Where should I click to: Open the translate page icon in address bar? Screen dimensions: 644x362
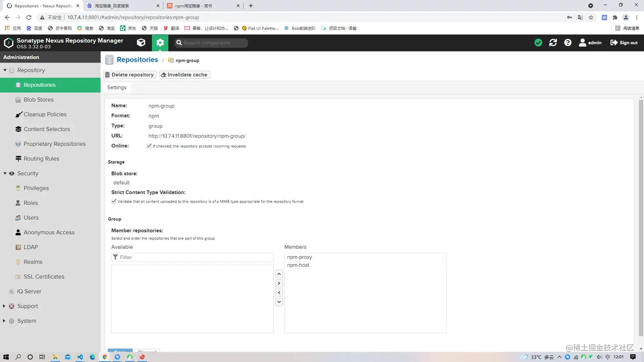click(580, 17)
